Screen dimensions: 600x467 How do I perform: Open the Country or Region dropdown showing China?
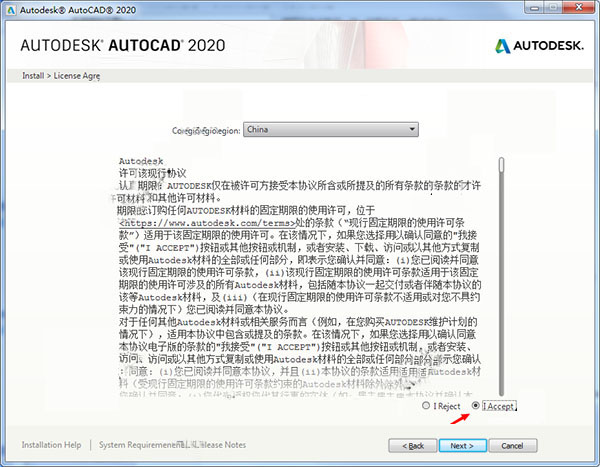point(331,129)
